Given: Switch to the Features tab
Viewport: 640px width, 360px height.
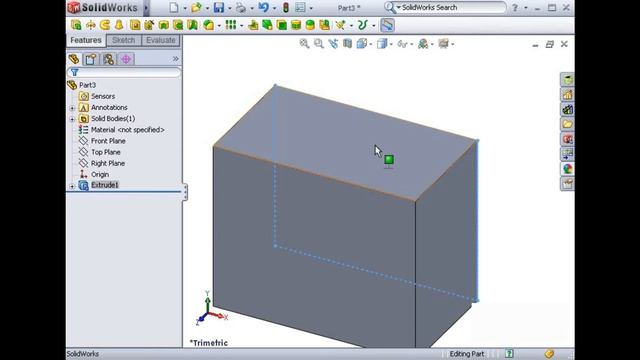Looking at the screenshot, I should click(86, 40).
